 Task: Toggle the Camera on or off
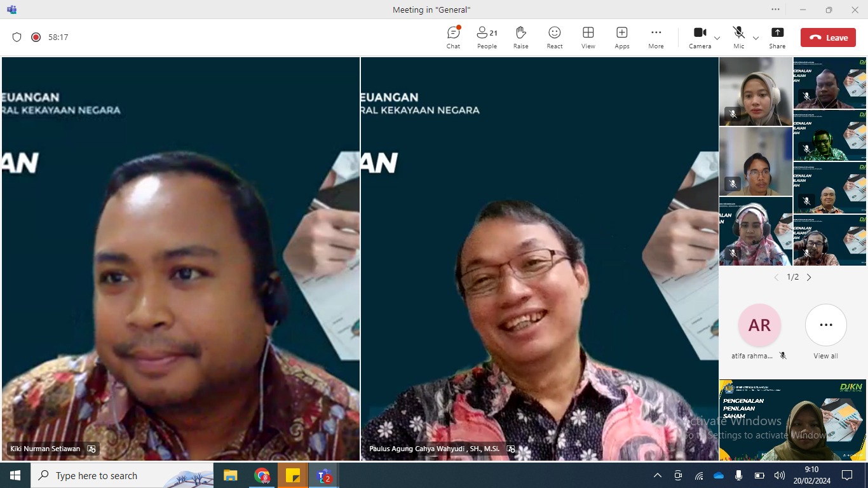[x=700, y=37]
